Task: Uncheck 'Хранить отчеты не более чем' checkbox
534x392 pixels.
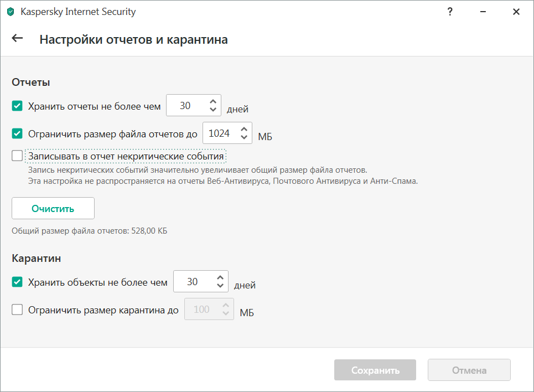Action: tap(17, 106)
